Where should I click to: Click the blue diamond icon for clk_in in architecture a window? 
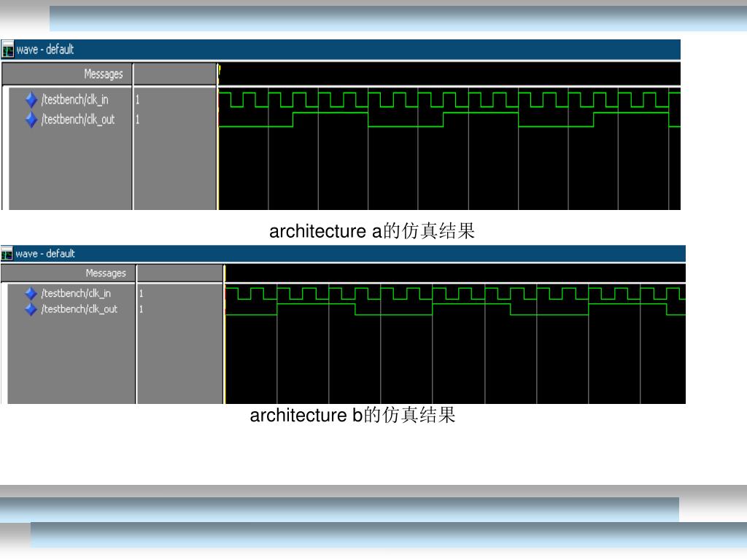31,99
